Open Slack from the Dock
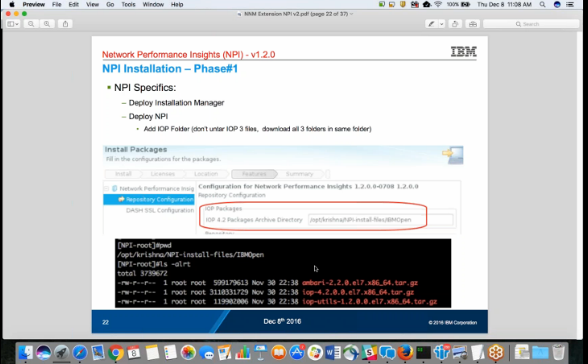The height and width of the screenshot is (364, 588). pyautogui.click(x=369, y=353)
